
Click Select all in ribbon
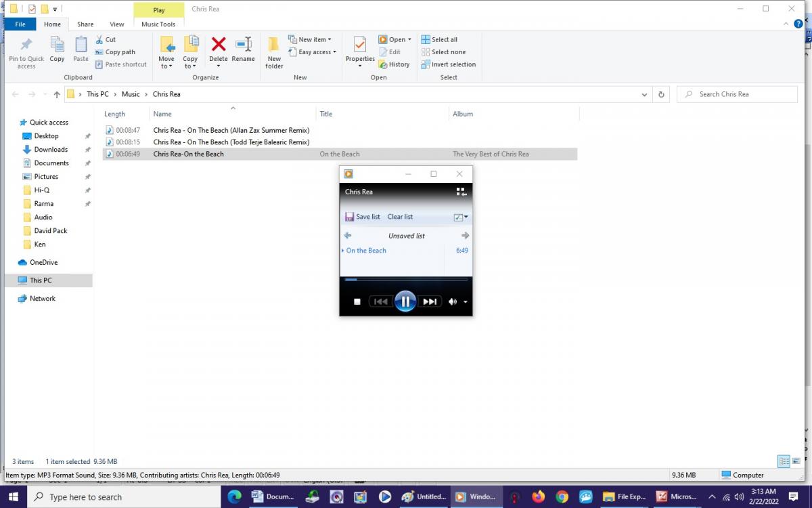(x=439, y=39)
